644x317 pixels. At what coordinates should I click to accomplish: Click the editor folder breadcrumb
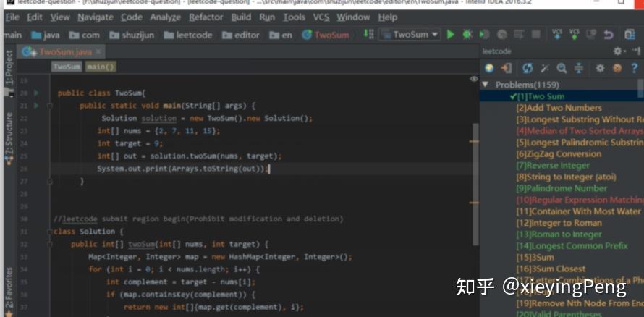click(241, 35)
